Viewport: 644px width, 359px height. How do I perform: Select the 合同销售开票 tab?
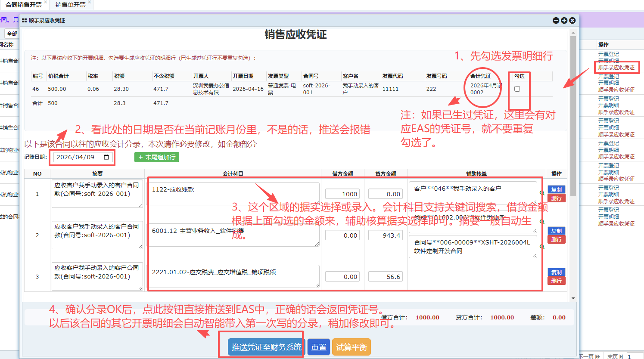pos(24,5)
